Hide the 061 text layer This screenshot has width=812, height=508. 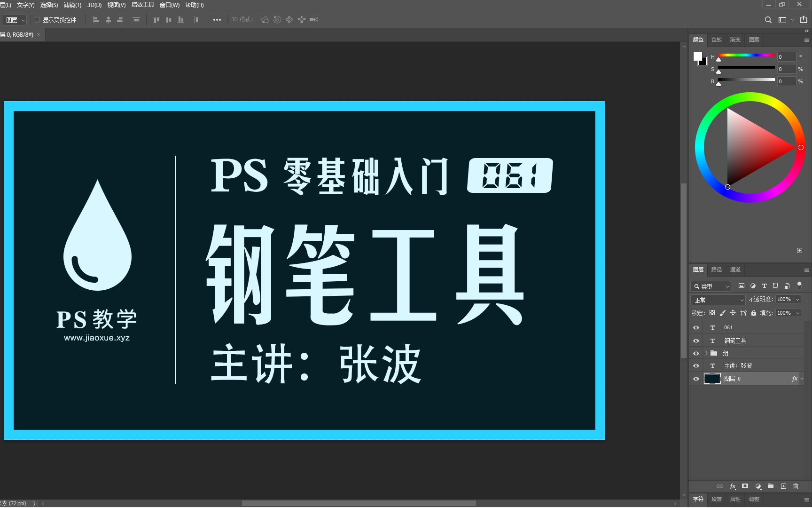point(696,328)
